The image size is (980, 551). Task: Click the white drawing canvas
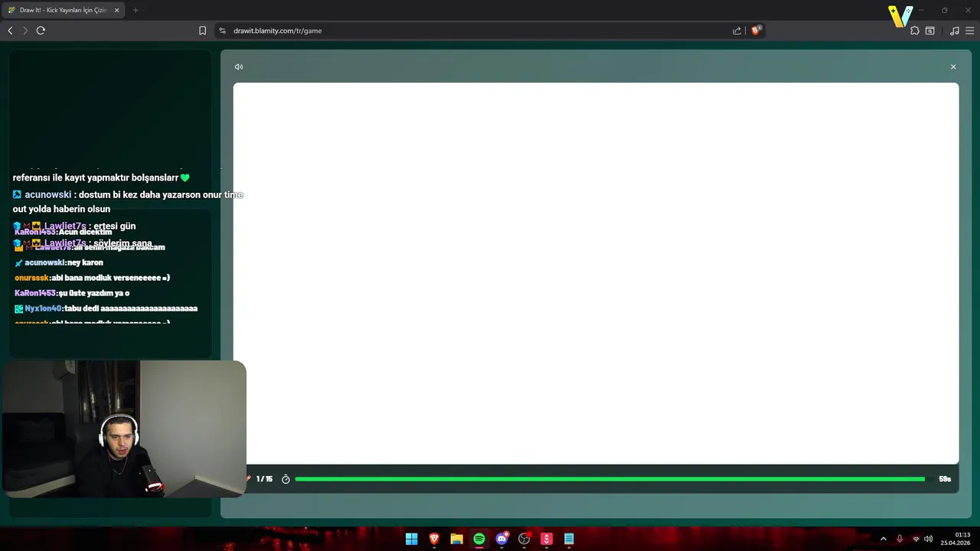596,273
